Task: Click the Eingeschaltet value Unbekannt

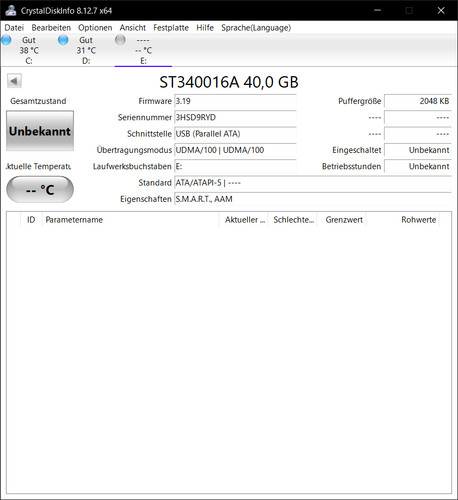Action: click(x=418, y=150)
